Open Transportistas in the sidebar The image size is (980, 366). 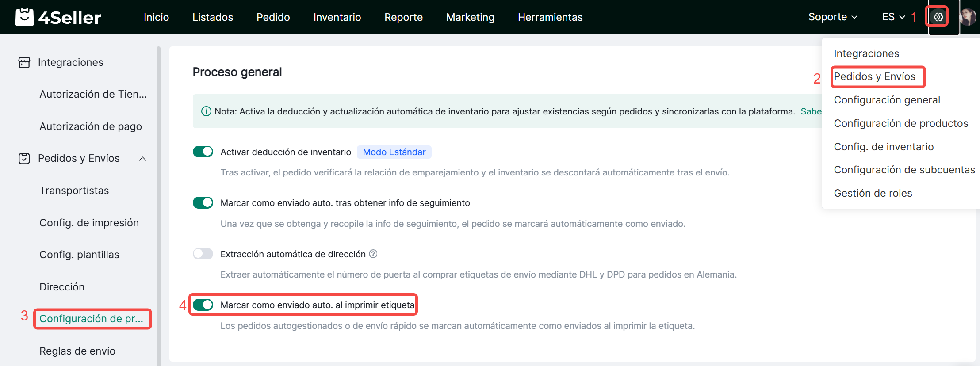coord(74,191)
